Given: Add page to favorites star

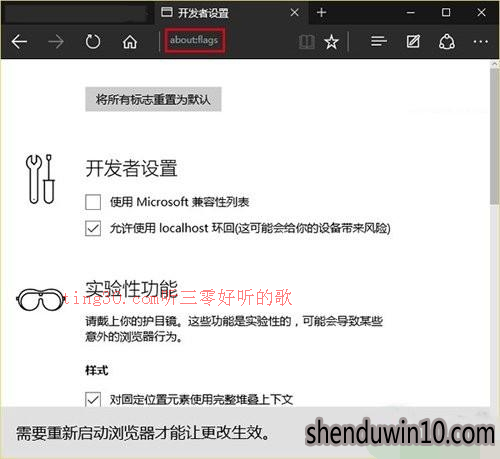Looking at the screenshot, I should 331,42.
